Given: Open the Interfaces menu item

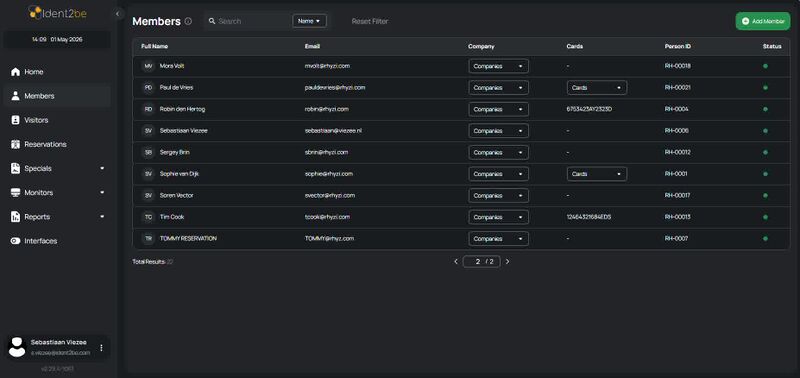Looking at the screenshot, I should [x=57, y=241].
